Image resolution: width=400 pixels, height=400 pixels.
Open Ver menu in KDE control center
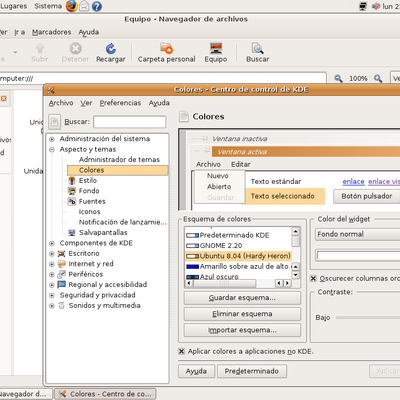pos(86,103)
